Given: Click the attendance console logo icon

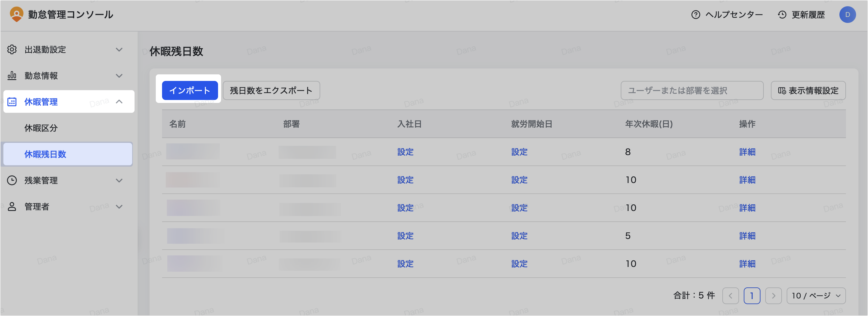Looking at the screenshot, I should (x=16, y=15).
